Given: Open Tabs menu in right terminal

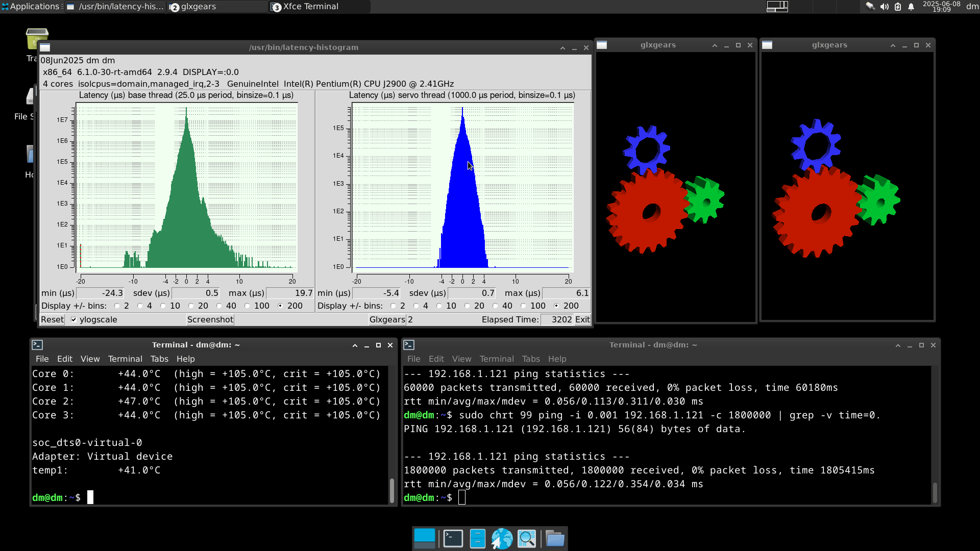Looking at the screenshot, I should click(x=531, y=359).
